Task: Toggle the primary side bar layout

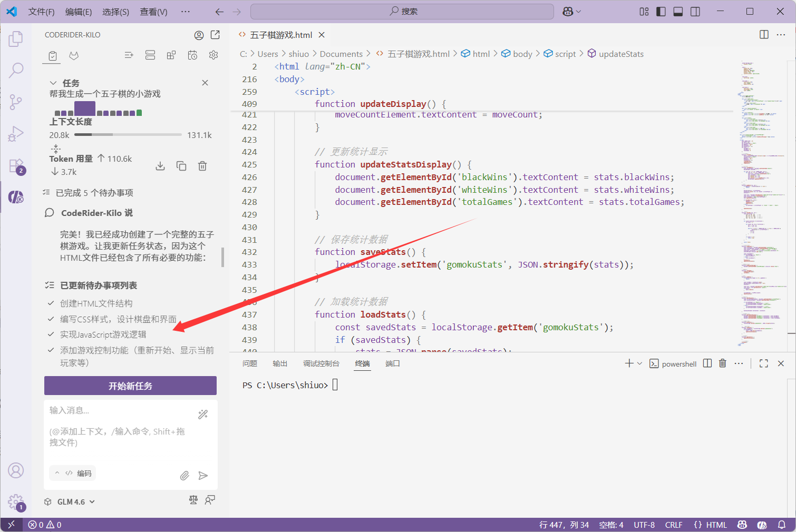Action: click(661, 12)
